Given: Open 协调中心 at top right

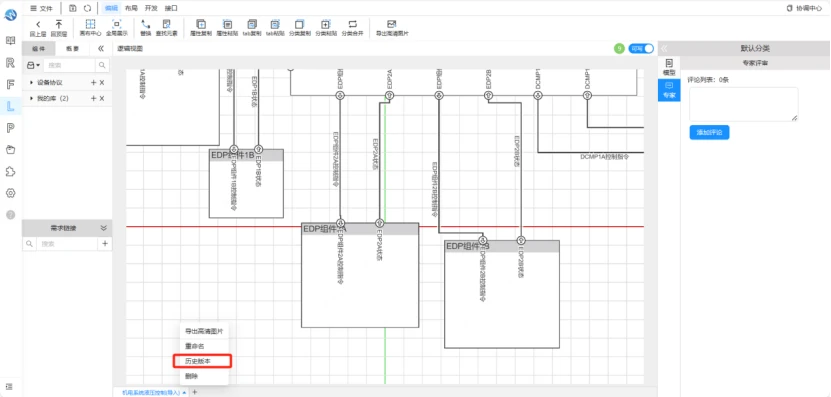Looking at the screenshot, I should (806, 8).
